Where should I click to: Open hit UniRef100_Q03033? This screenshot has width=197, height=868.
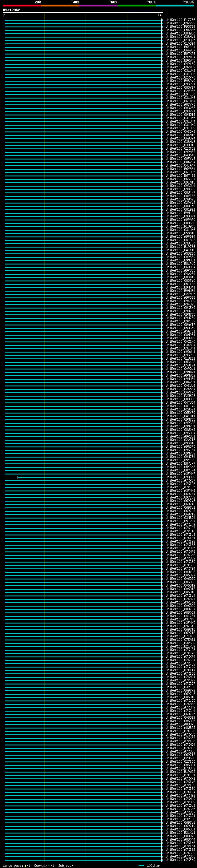pyautogui.click(x=180, y=108)
